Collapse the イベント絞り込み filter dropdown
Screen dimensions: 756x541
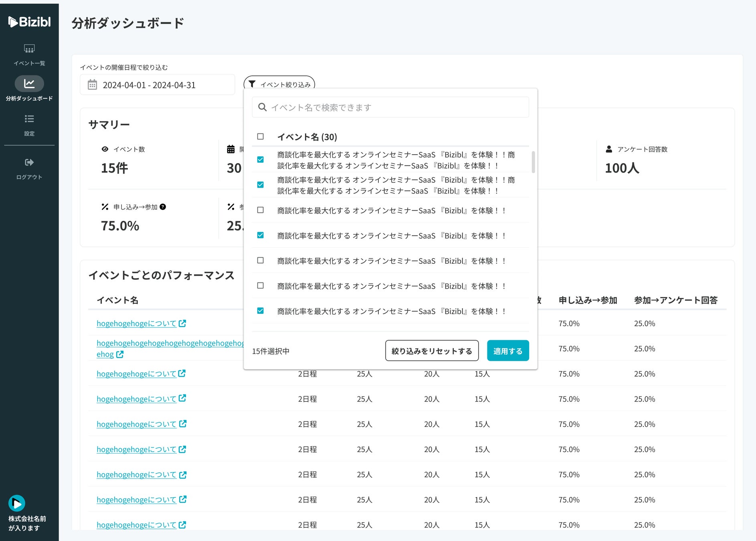click(279, 84)
